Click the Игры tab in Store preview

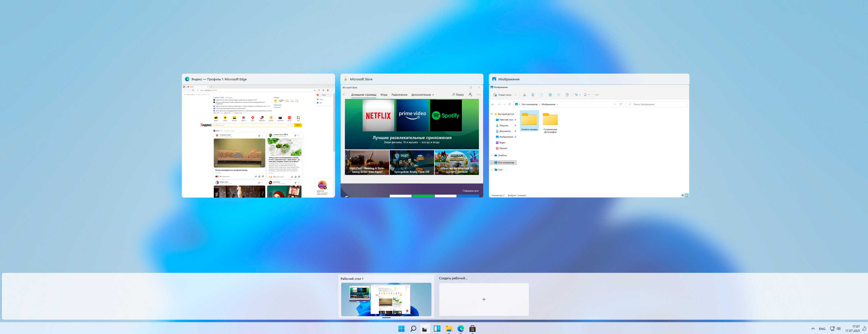384,95
